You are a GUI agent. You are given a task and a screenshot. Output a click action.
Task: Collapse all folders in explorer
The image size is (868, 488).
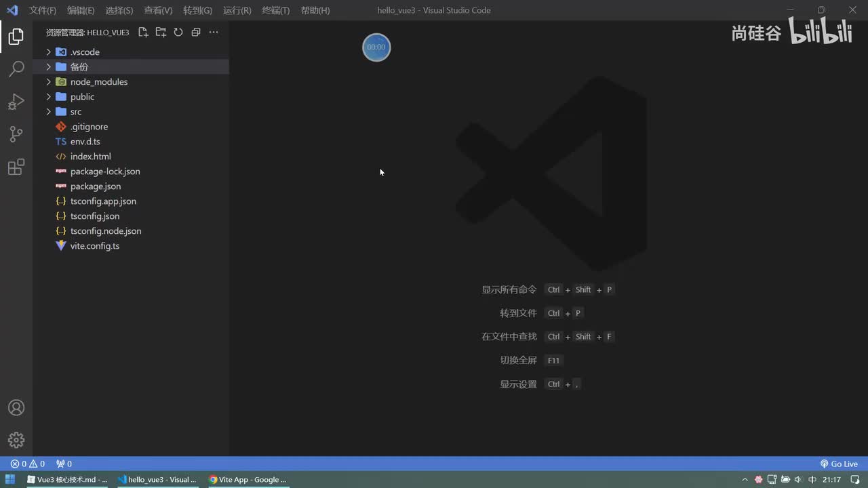[196, 32]
